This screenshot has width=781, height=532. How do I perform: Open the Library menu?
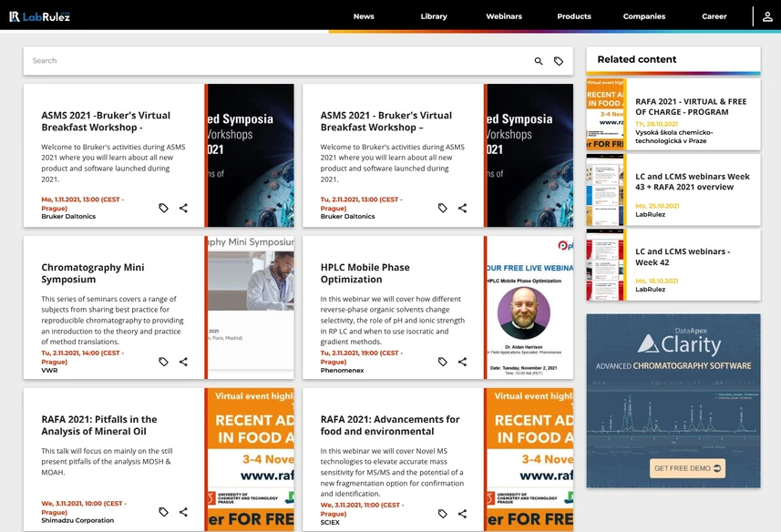pyautogui.click(x=434, y=16)
